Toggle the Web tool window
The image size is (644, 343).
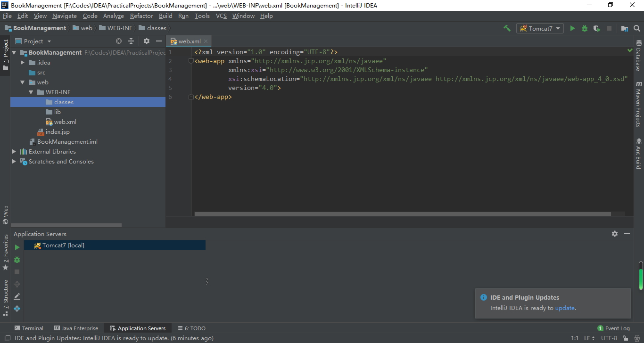coord(5,215)
